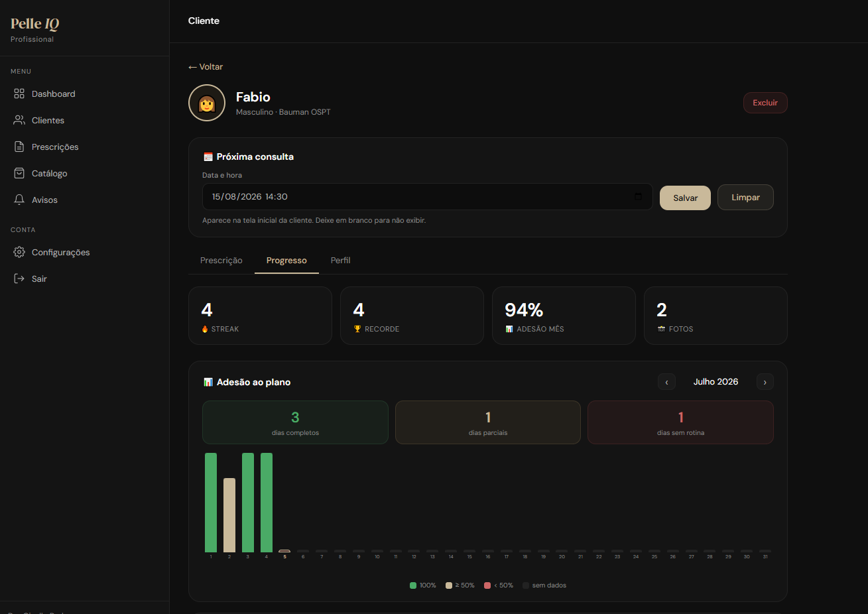868x614 pixels.
Task: Delete the client with Excluir button
Action: click(765, 103)
